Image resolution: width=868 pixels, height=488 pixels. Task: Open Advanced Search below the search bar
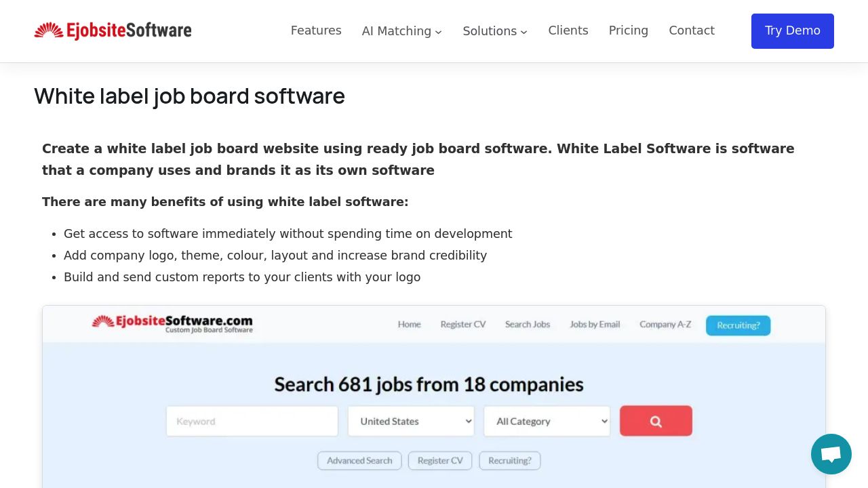tap(359, 460)
